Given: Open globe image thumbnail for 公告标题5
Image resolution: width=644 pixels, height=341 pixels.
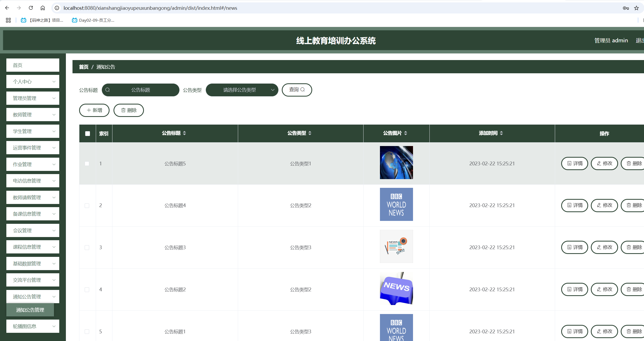Looking at the screenshot, I should pos(396,162).
